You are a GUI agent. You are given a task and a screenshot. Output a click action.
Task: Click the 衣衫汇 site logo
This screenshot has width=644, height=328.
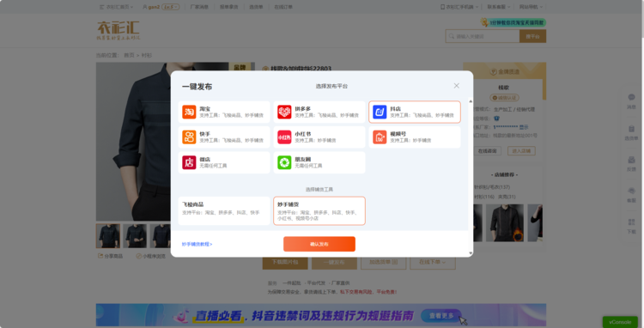(118, 31)
